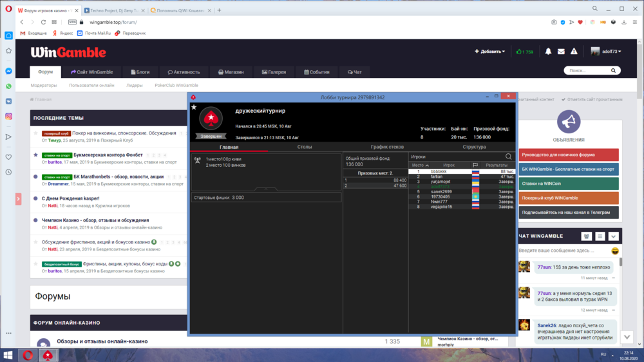This screenshot has height=362, width=644.
Task: Expand the adolf73 user menu
Action: 611,52
